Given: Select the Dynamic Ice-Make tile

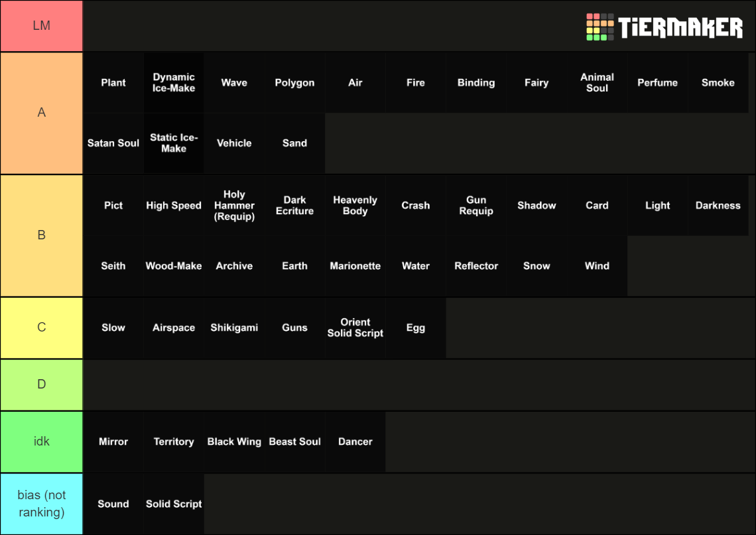Looking at the screenshot, I should pos(174,82).
